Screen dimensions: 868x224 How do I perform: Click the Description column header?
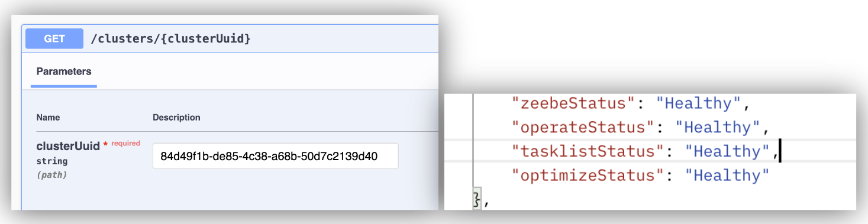click(x=176, y=118)
